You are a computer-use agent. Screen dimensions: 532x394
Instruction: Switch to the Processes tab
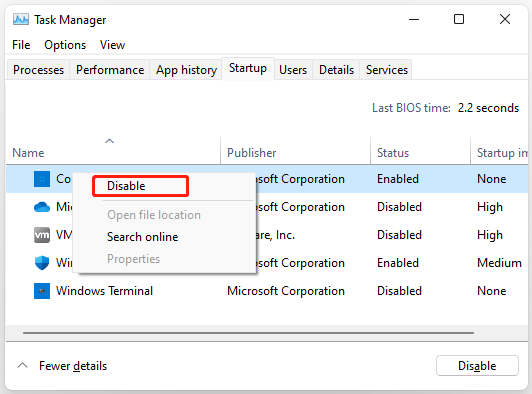click(x=38, y=70)
